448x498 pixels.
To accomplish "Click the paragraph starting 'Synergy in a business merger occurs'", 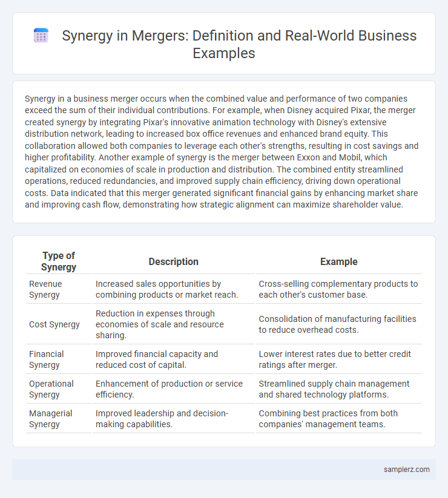I will (x=222, y=151).
